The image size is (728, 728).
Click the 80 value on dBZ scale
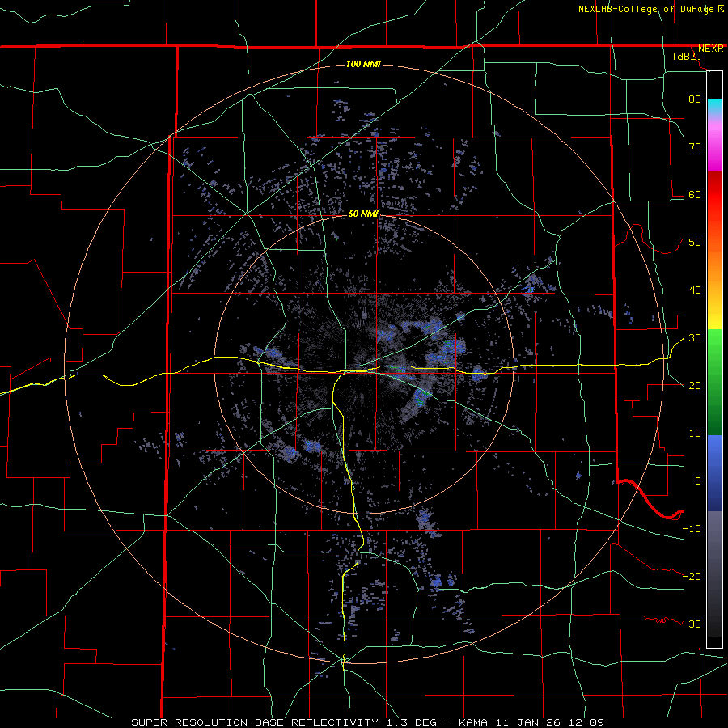tap(695, 99)
